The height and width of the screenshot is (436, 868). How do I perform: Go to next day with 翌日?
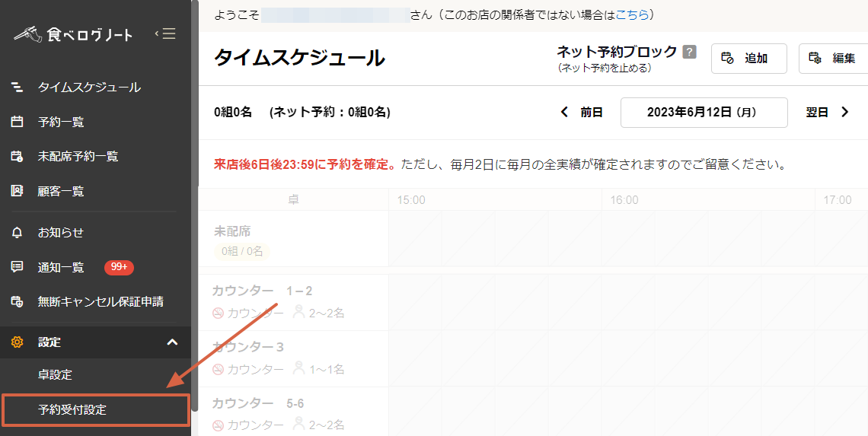(x=827, y=113)
